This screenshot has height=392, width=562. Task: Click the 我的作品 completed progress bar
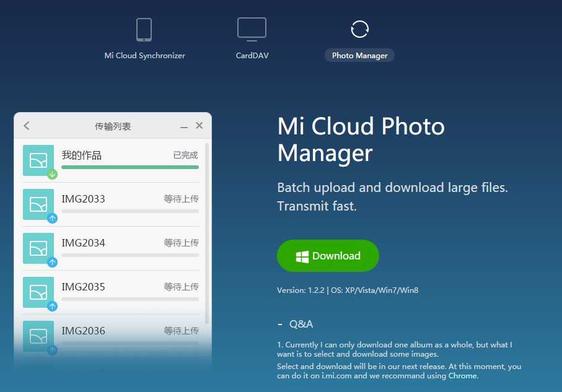point(130,167)
